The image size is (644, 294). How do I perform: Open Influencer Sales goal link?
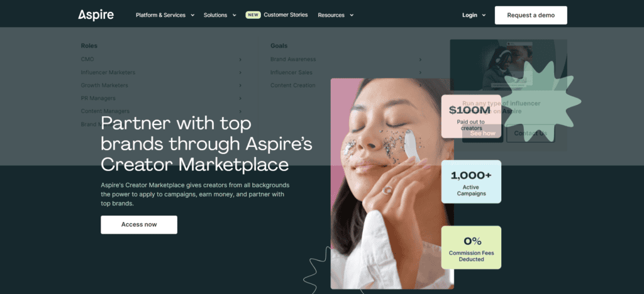[x=291, y=72]
